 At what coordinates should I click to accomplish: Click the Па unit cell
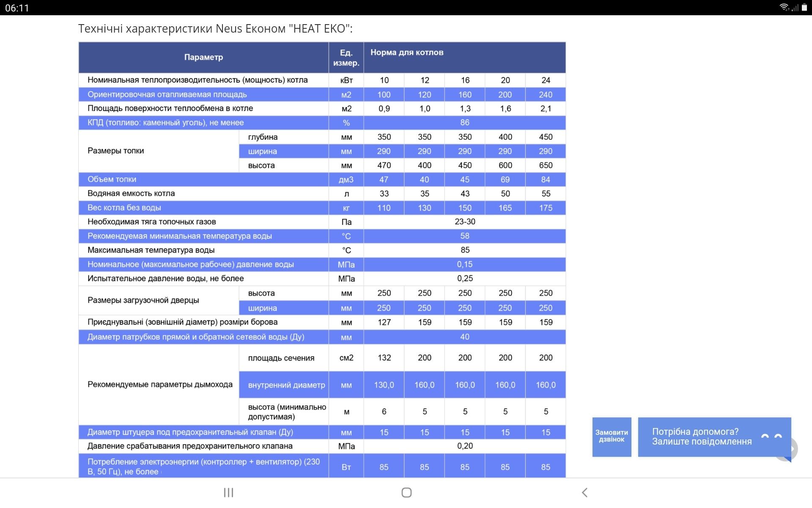346,222
